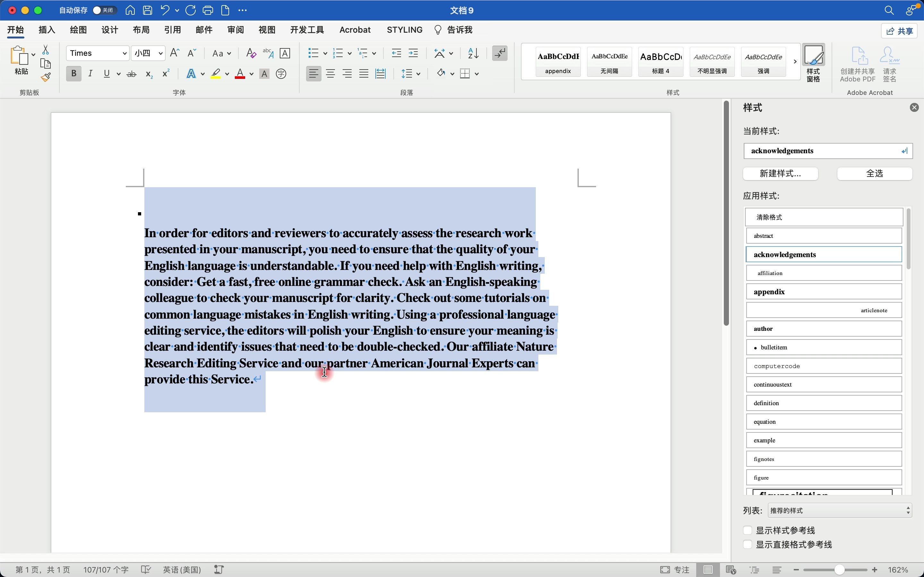Click the clear formatting eraser icon
This screenshot has width=924, height=577.
coord(251,54)
